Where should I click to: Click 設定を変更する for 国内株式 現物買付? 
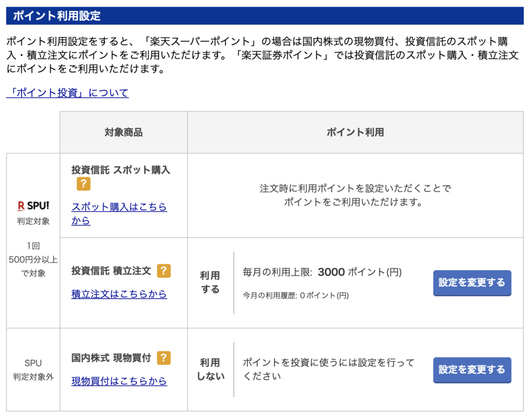(472, 370)
